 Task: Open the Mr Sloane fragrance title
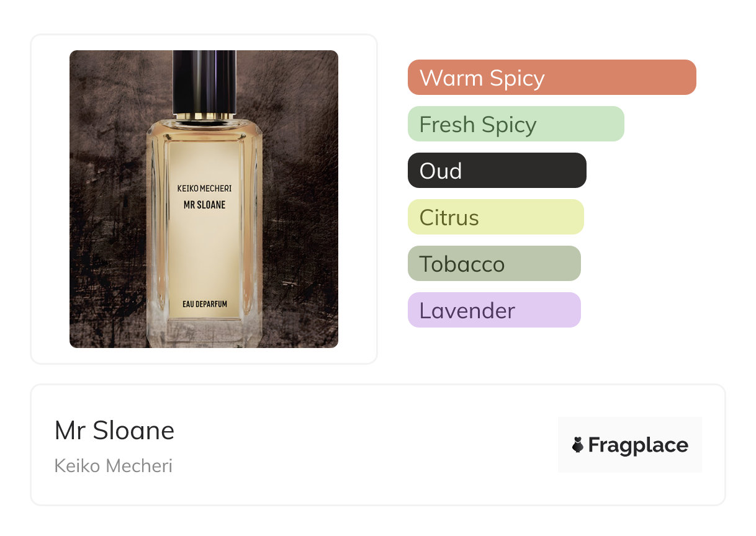[114, 431]
